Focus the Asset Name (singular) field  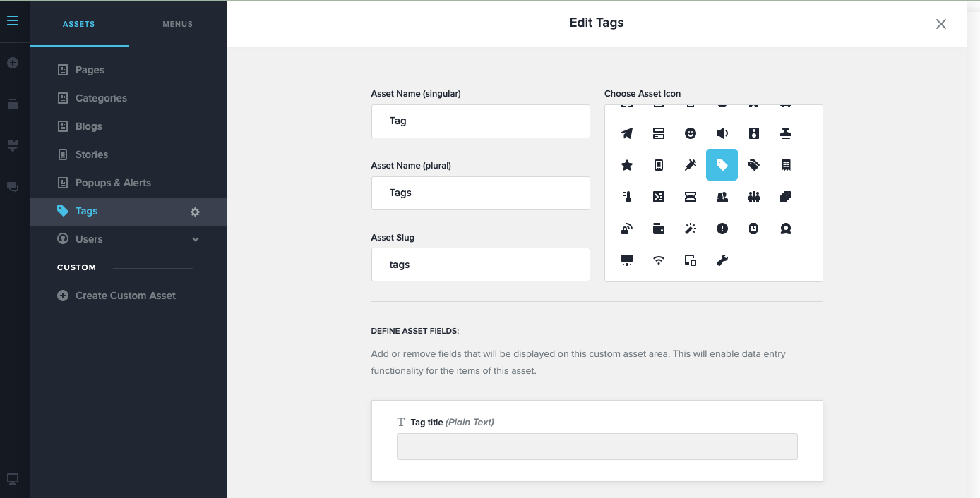click(481, 121)
